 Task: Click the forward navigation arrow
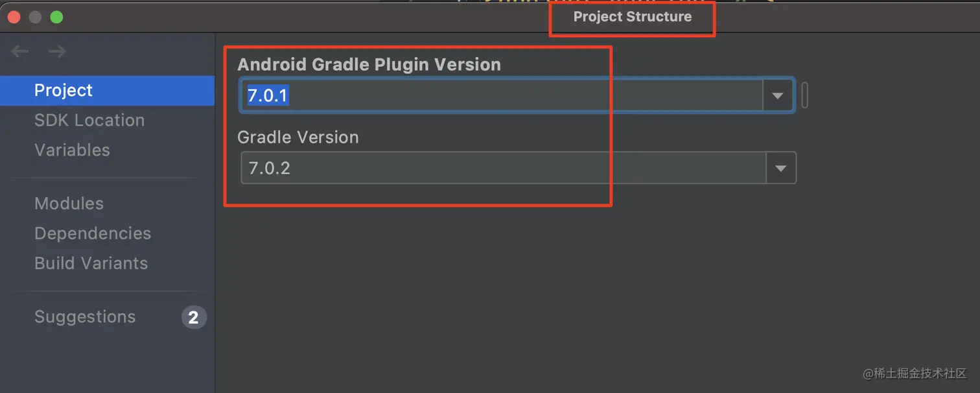click(x=57, y=52)
